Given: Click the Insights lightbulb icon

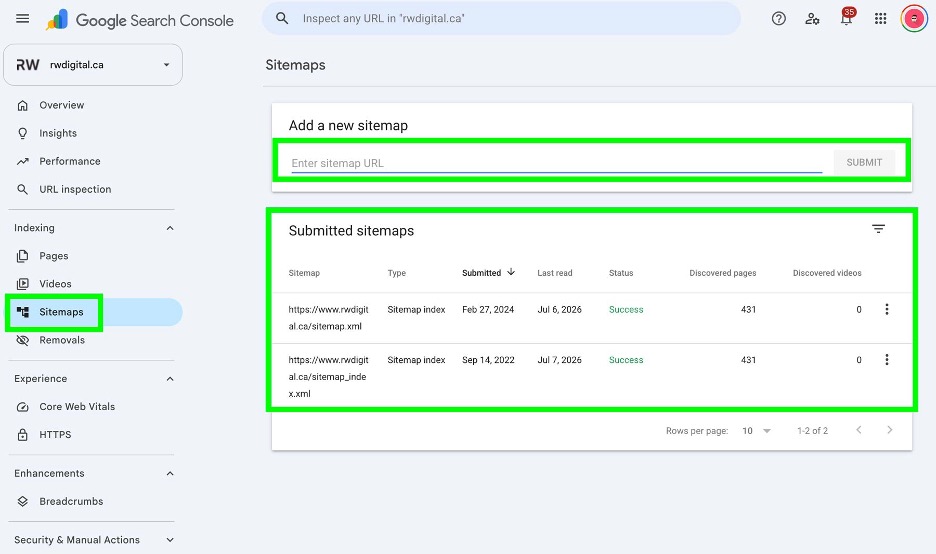Looking at the screenshot, I should (x=23, y=133).
